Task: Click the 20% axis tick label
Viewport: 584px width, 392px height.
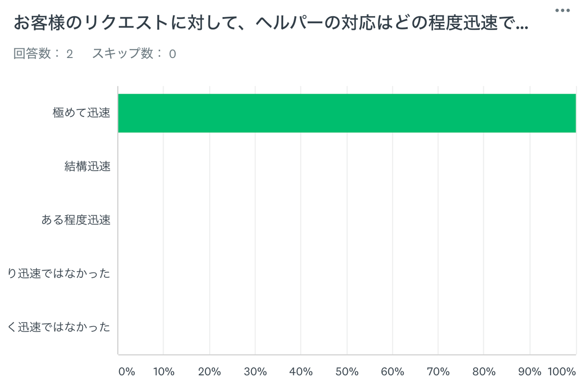Action: [209, 372]
